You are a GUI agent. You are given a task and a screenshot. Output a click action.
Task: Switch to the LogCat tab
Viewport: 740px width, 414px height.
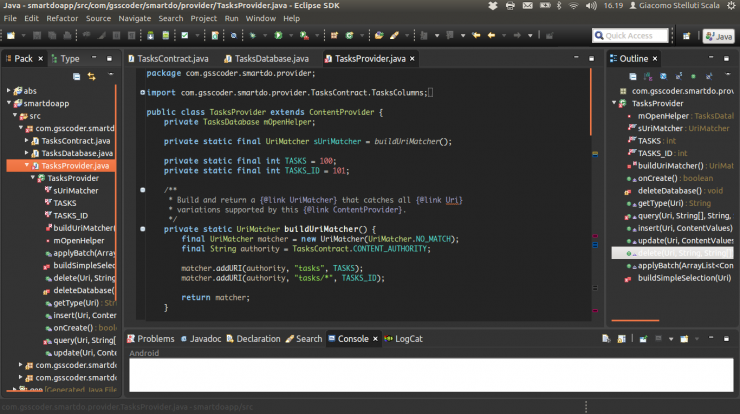(x=404, y=338)
